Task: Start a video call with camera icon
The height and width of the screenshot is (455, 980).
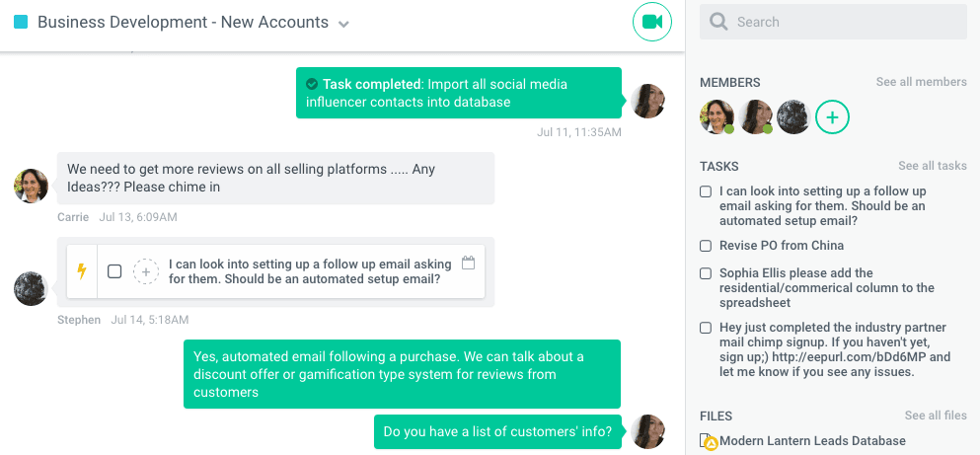Action: click(651, 22)
